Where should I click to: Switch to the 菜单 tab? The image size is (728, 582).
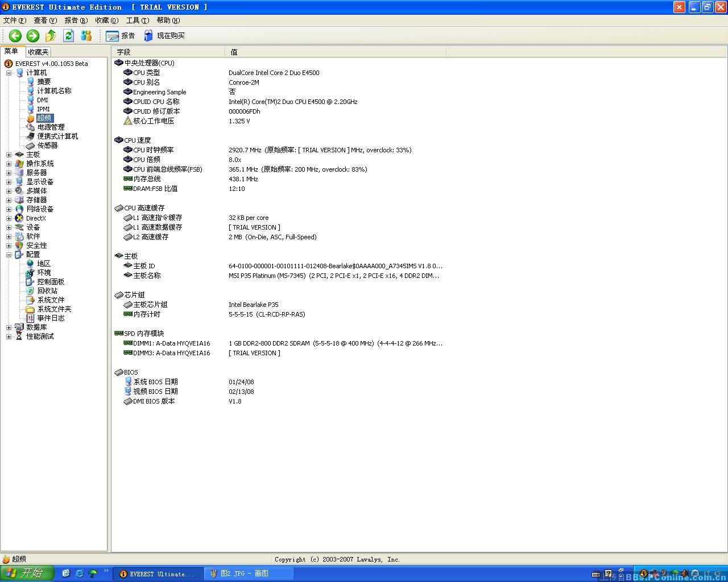click(11, 51)
